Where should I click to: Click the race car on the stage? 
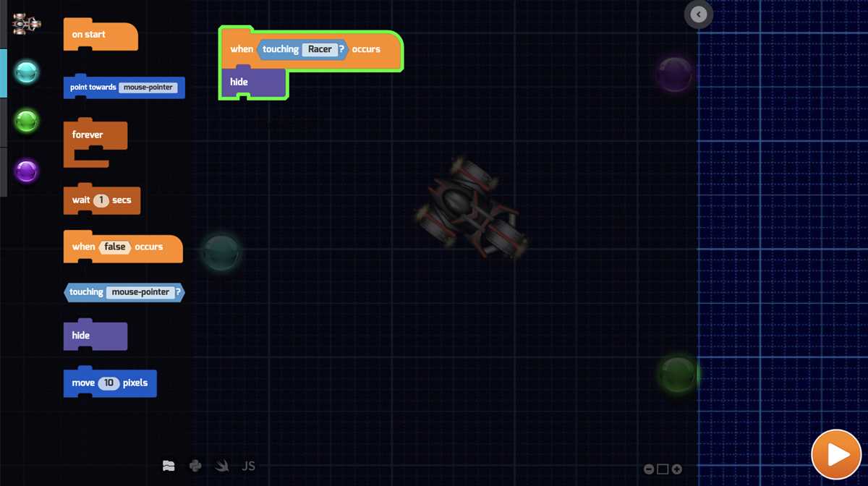pos(472,208)
